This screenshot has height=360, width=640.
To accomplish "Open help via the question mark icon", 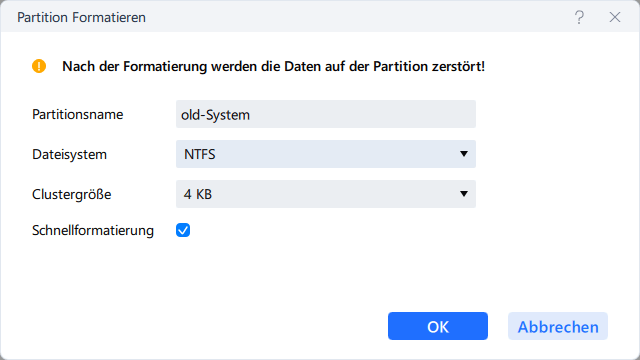I will (x=579, y=17).
